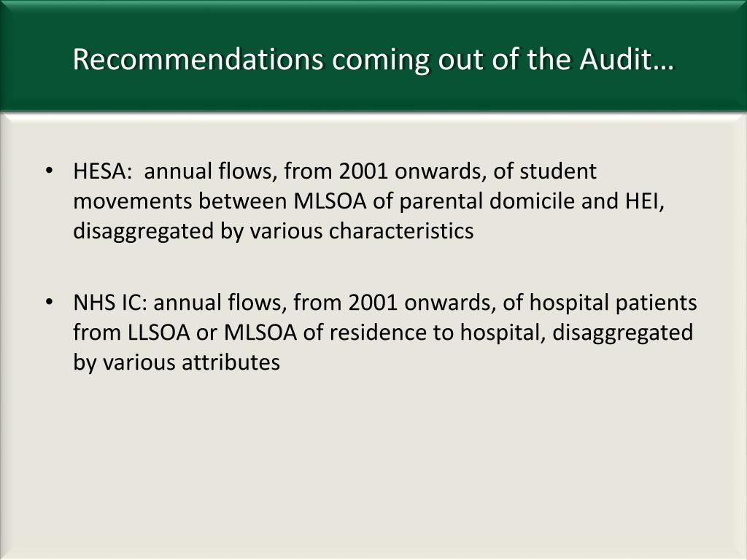Click 'characteristics' ending the first bullet
This screenshot has width=747, height=560.
[401, 231]
